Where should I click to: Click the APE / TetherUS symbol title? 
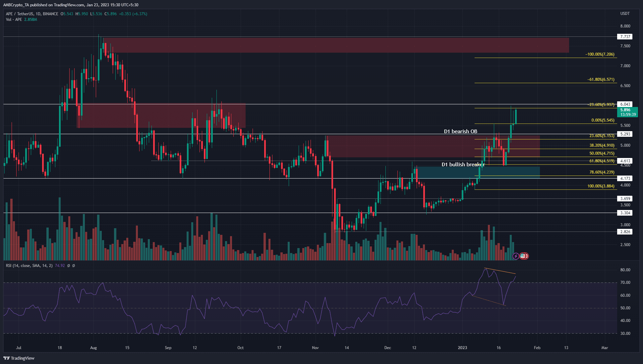32,14
